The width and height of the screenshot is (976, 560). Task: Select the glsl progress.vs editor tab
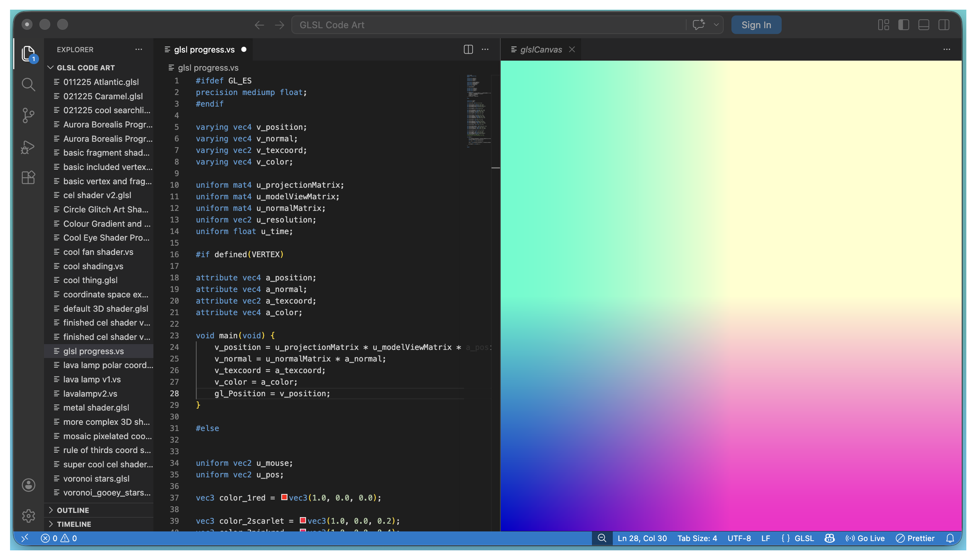point(204,49)
